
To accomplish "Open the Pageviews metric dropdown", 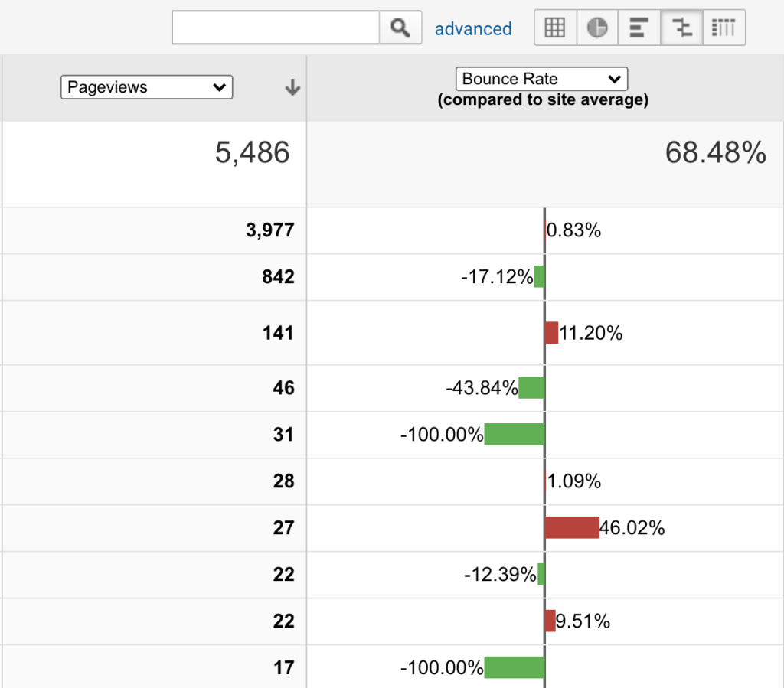I will tap(146, 87).
